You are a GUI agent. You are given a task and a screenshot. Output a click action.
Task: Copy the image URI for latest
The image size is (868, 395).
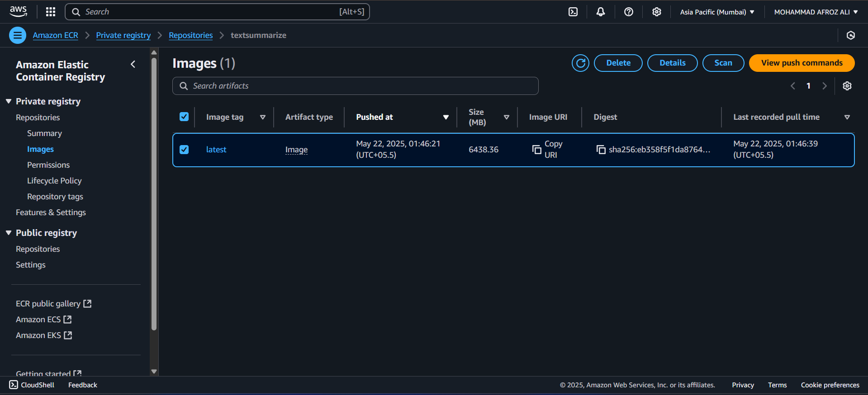[537, 150]
